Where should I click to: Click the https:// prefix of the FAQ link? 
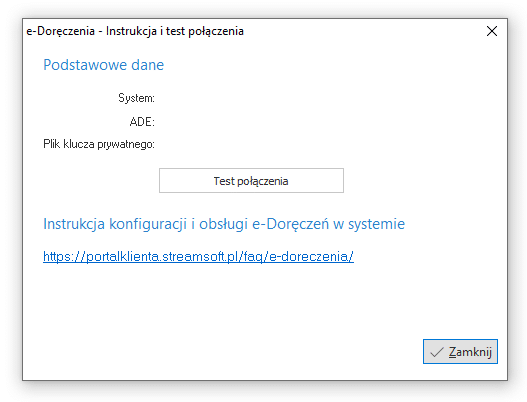tap(65, 256)
